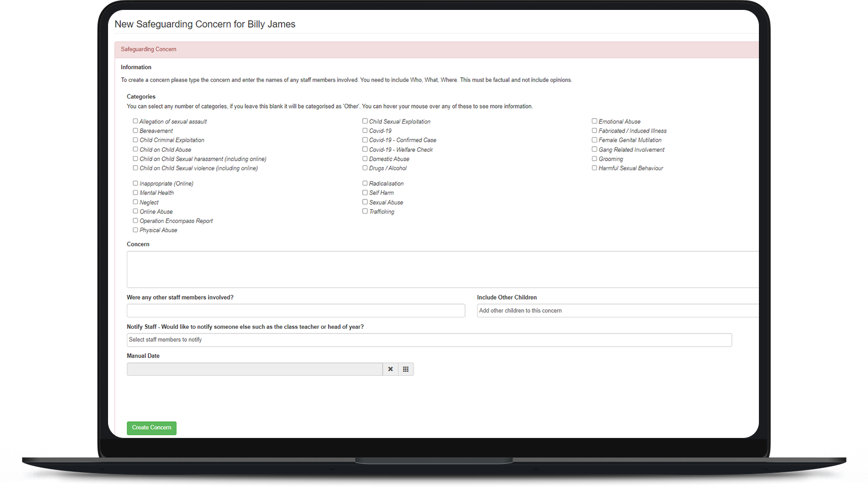Enable the Mental Health checkbox
Image resolution: width=868 pixels, height=487 pixels.
[135, 193]
